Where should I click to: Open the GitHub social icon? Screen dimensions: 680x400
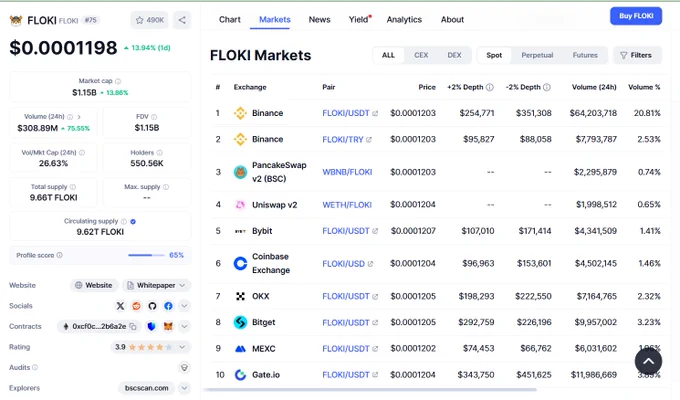click(152, 306)
